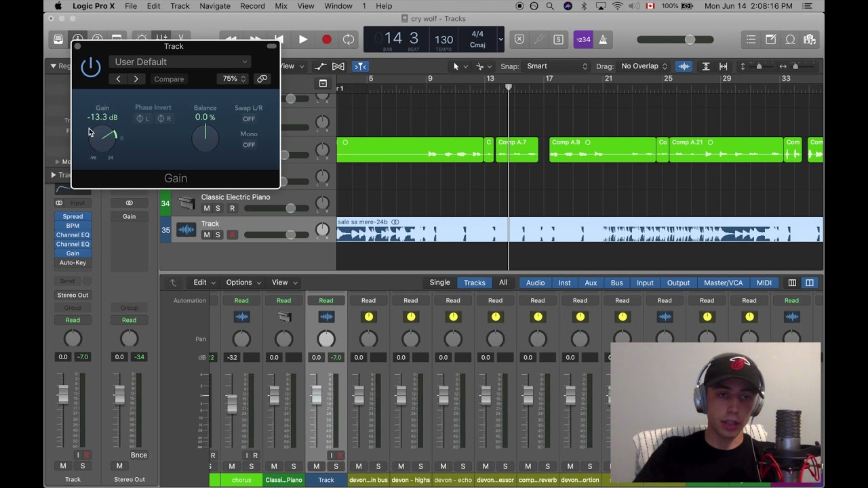Toggle the Master/VCA channel filter

(723, 283)
